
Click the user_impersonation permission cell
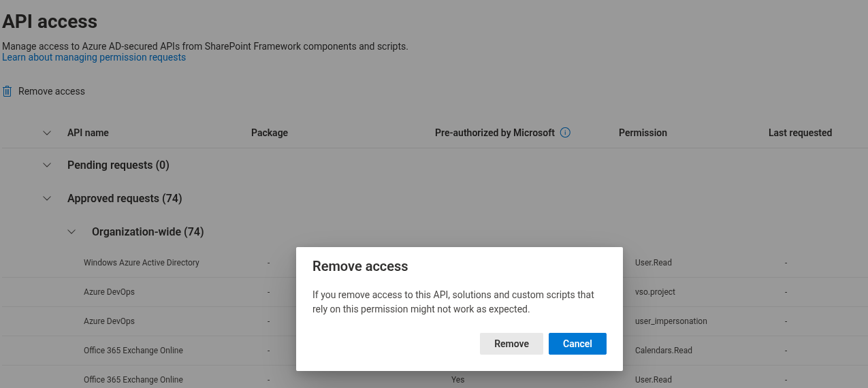coord(671,321)
